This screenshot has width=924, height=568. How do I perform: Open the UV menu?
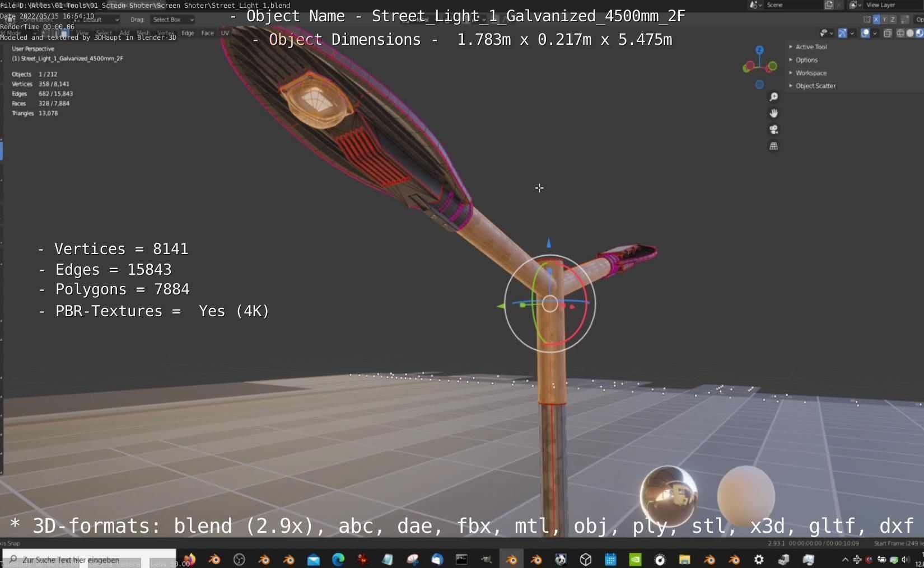225,33
